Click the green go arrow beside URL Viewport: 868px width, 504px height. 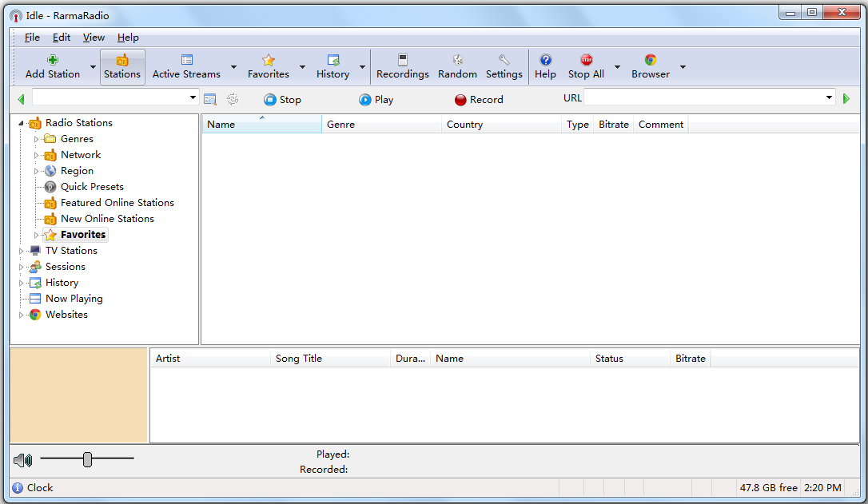coord(846,99)
